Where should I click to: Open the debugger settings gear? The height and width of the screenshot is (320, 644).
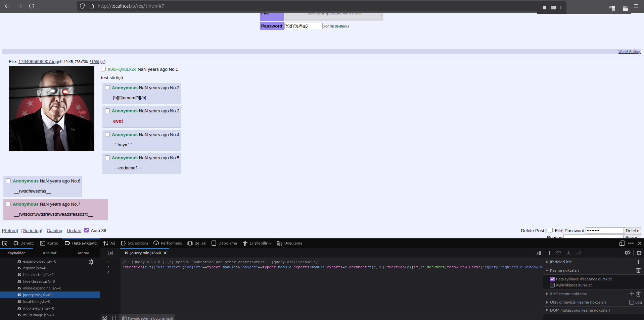pyautogui.click(x=639, y=253)
